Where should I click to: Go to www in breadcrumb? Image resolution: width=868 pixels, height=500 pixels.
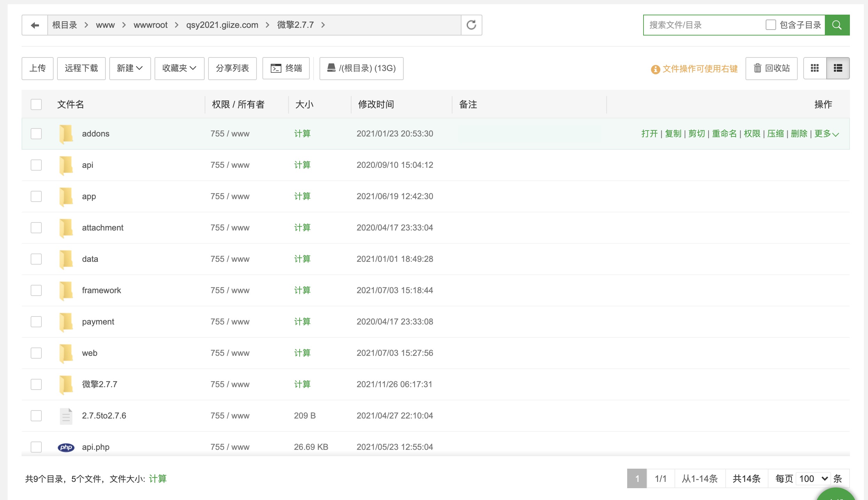[x=105, y=25]
